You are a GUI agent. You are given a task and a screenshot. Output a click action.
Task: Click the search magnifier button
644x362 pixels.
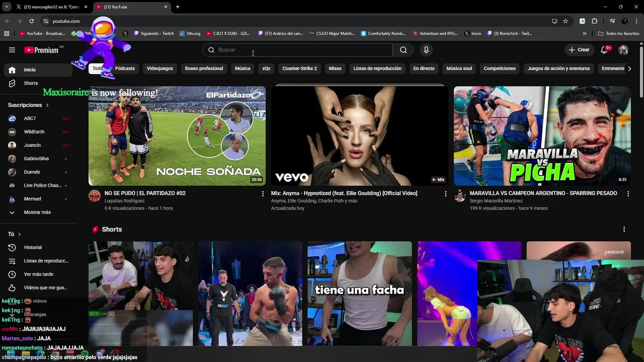[404, 50]
